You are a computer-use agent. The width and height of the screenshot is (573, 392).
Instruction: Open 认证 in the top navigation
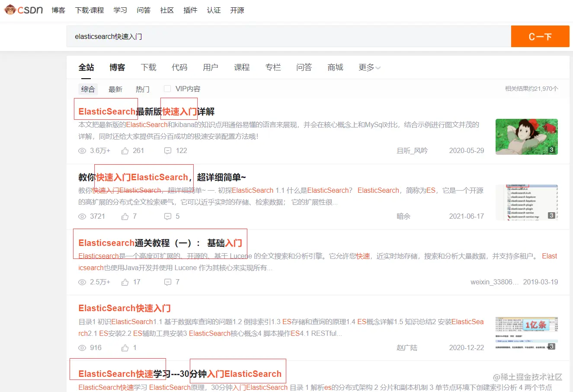point(214,10)
